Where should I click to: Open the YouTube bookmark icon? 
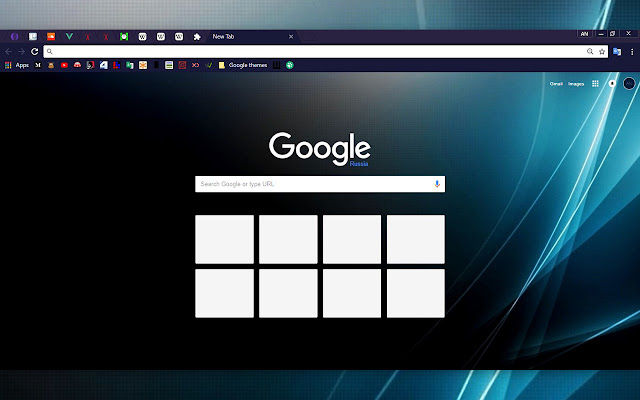(64, 65)
